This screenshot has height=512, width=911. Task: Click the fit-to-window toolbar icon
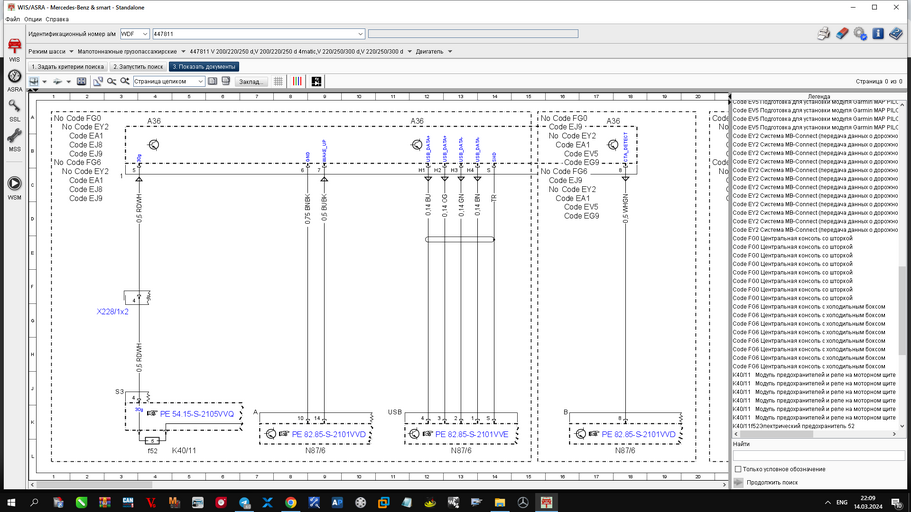[x=82, y=81]
